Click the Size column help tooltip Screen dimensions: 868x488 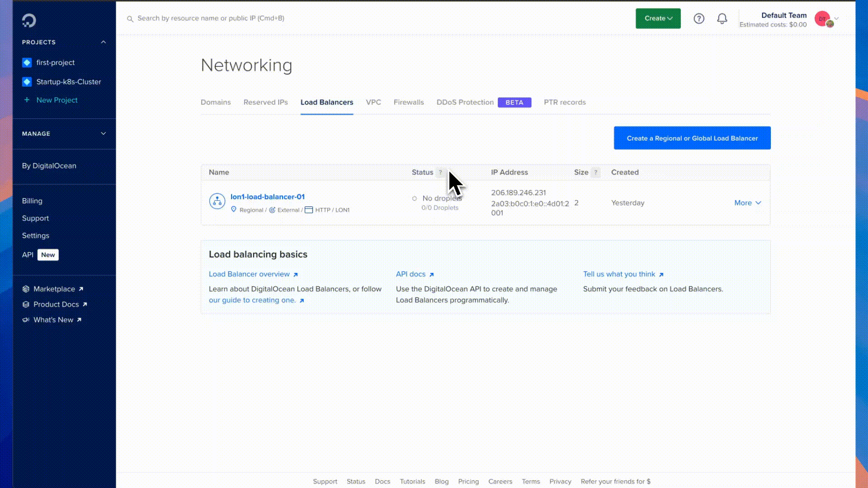point(595,172)
